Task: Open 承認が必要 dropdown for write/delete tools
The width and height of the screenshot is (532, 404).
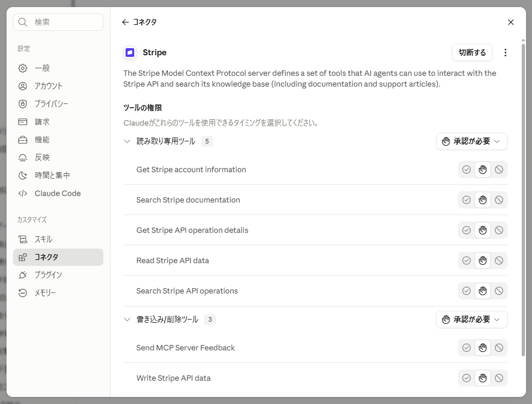Action: 471,320
